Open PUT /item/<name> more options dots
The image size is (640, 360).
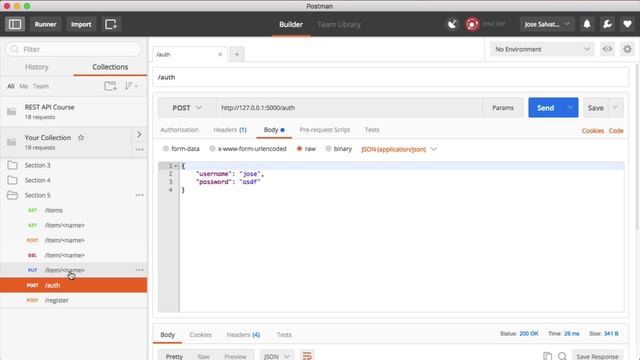coord(139,270)
